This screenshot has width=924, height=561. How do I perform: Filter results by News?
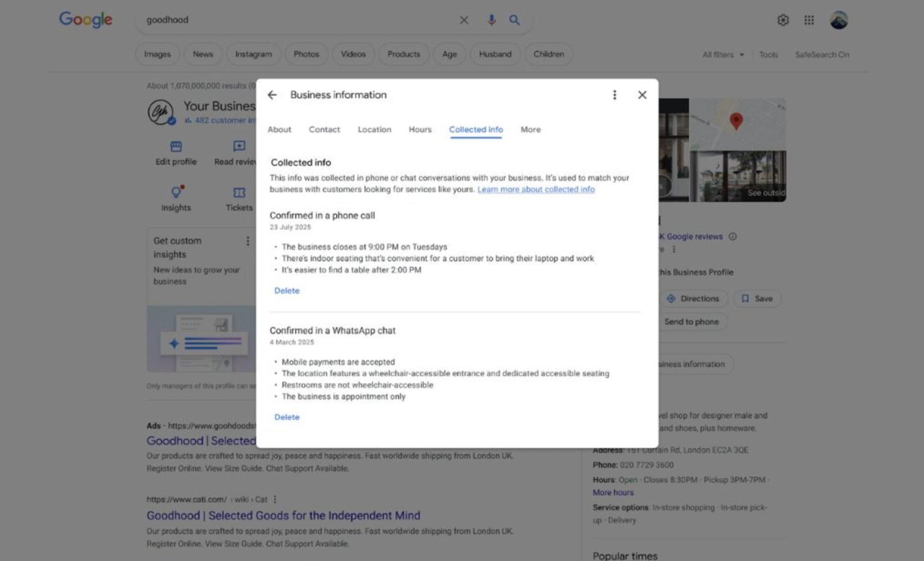[x=203, y=54]
